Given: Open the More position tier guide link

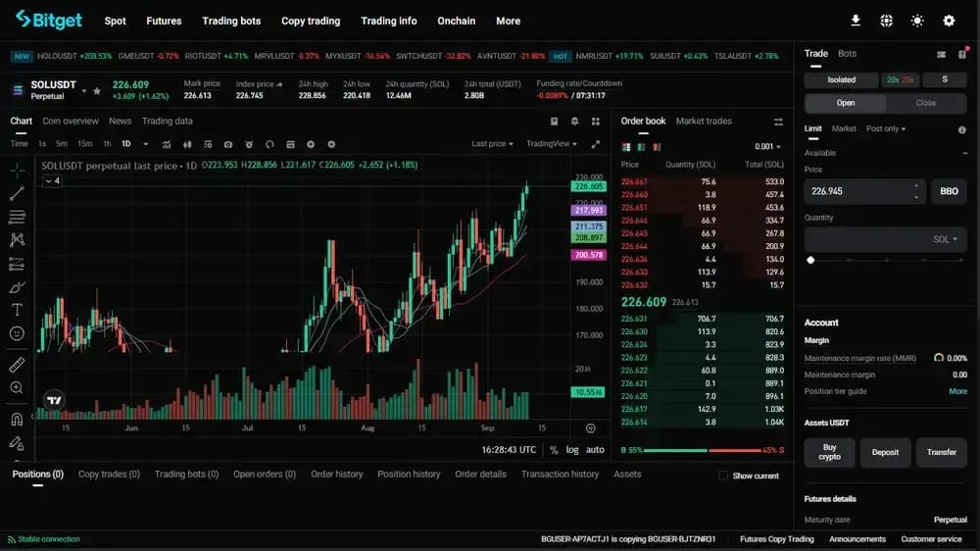Looking at the screenshot, I should click(957, 391).
